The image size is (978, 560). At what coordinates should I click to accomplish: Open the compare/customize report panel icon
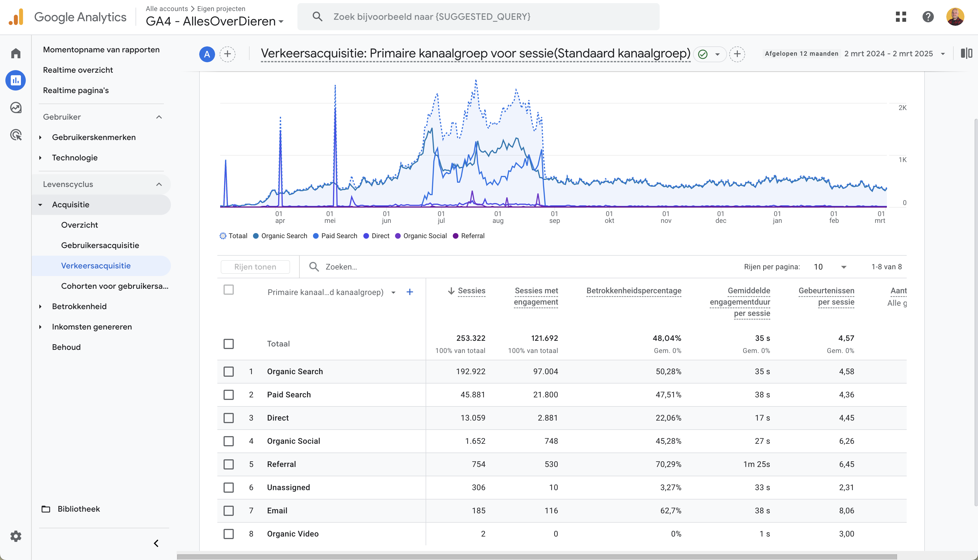coord(966,53)
